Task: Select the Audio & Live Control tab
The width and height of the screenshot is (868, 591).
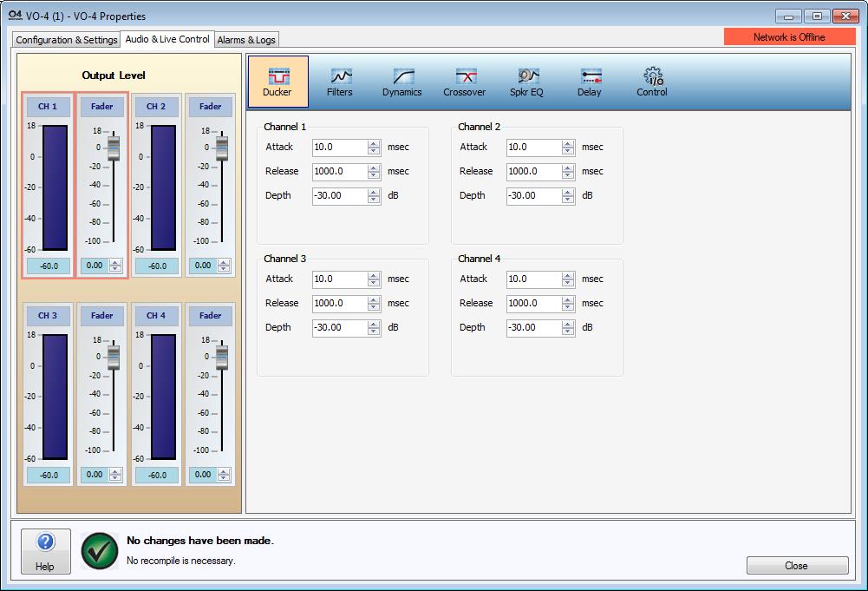Action: (167, 39)
